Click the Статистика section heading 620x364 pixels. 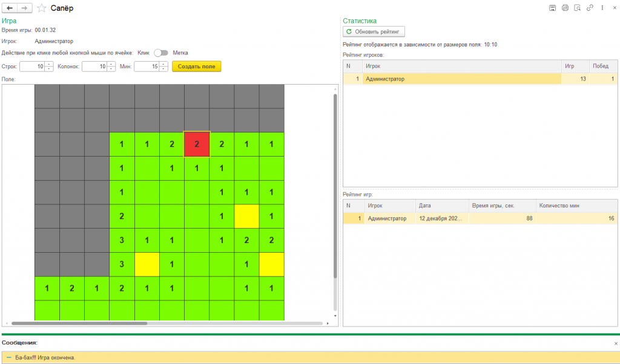(360, 21)
